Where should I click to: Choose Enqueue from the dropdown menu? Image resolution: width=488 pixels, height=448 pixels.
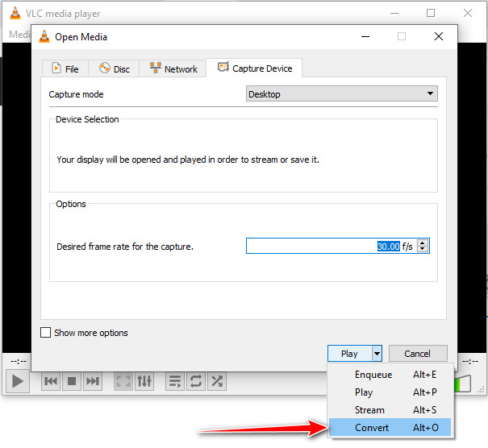coord(390,375)
